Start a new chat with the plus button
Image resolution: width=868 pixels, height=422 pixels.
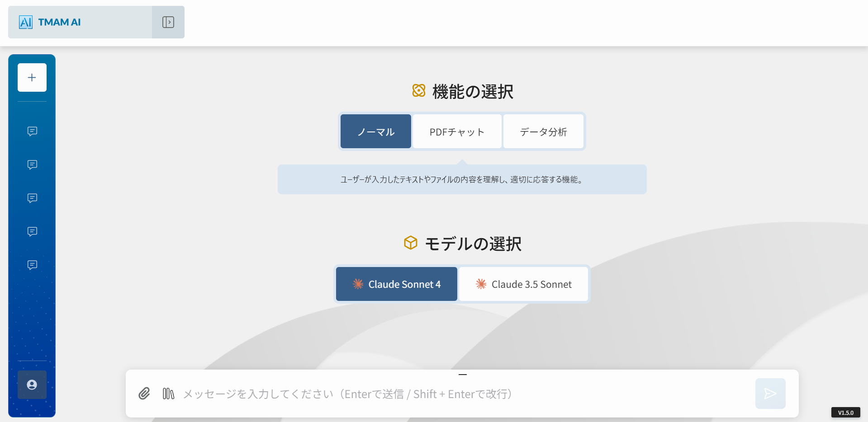32,78
